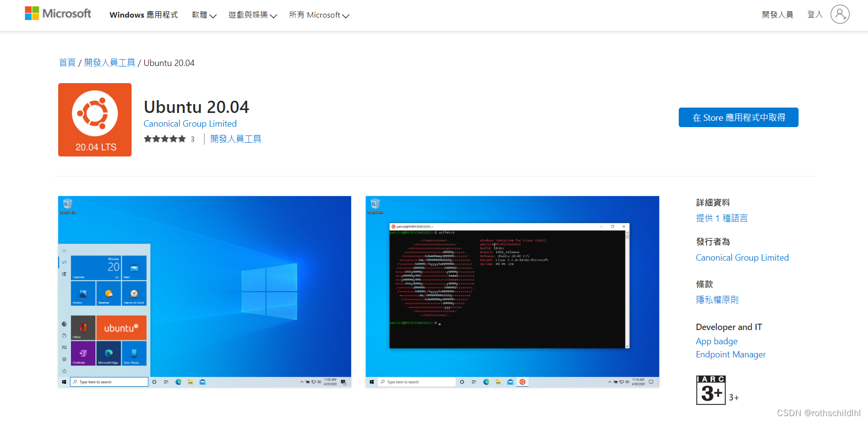
Task: Click the Ubuntu 20.04 title
Action: pyautogui.click(x=197, y=107)
